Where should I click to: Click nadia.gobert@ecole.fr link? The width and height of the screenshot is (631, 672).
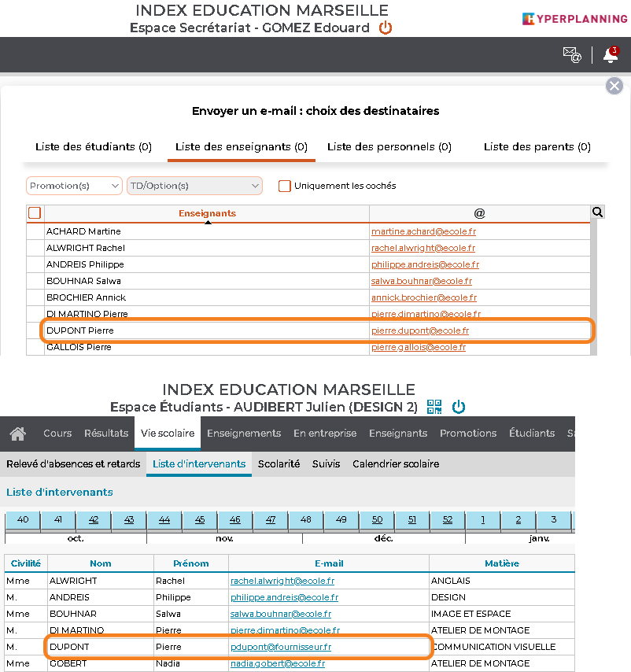(278, 664)
